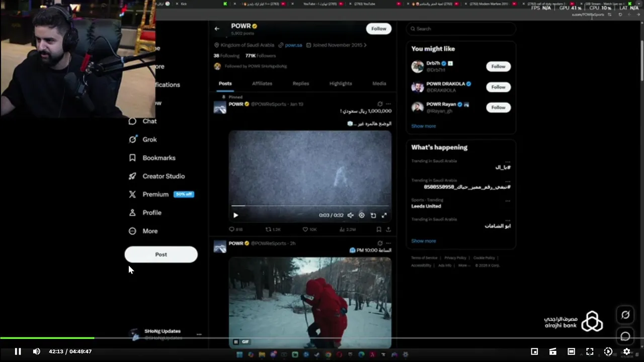This screenshot has width=644, height=362.
Task: Share the pinned POWR post
Action: point(388,229)
